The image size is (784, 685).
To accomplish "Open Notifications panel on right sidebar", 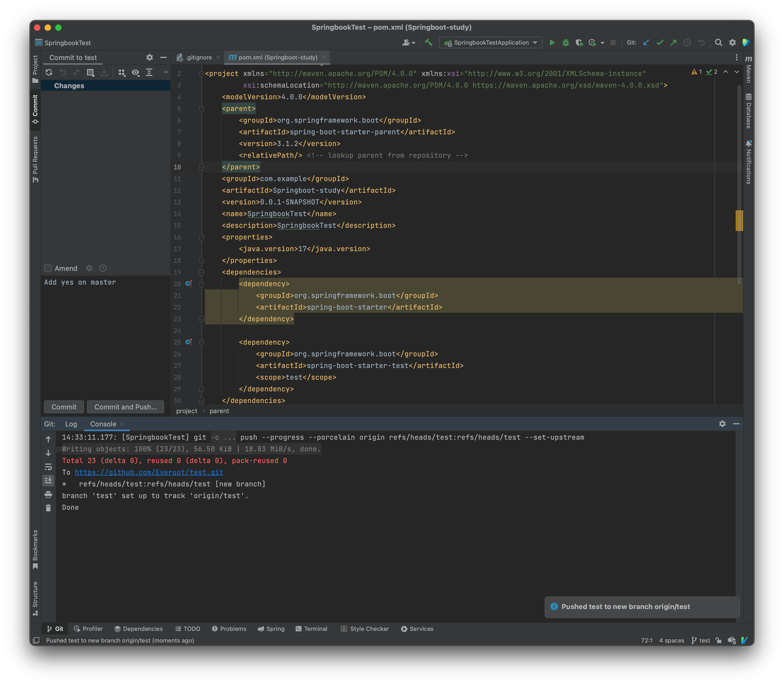I will pyautogui.click(x=748, y=162).
